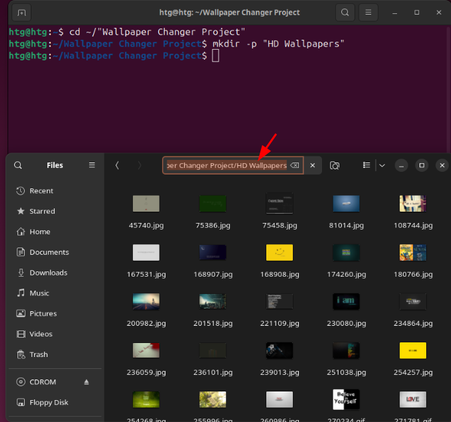Screen dimensions: 451x422
Task: Select 174260.jpg thumbnail
Action: coord(346,252)
